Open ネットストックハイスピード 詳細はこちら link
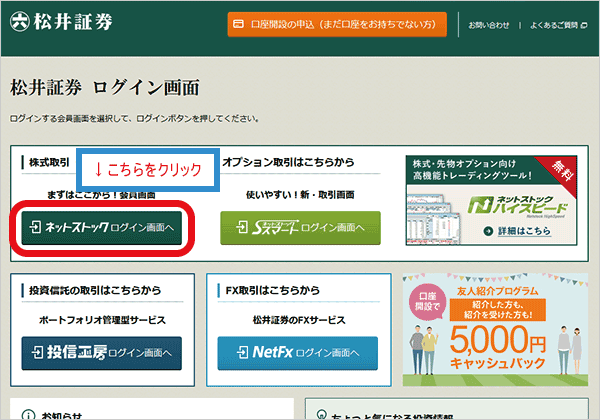Viewport: 600px width, 420px height. 524,231
